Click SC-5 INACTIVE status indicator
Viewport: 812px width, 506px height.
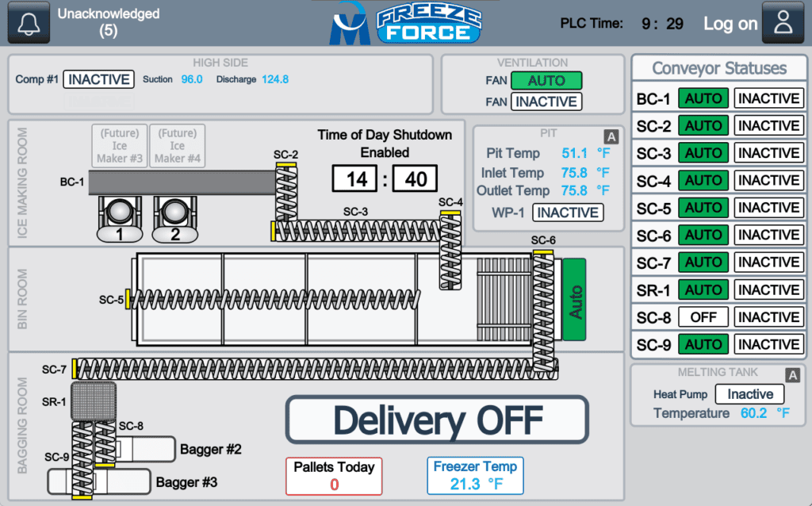tap(769, 208)
